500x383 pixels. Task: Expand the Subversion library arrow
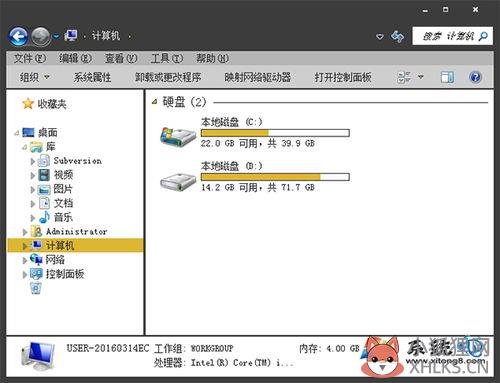click(32, 161)
